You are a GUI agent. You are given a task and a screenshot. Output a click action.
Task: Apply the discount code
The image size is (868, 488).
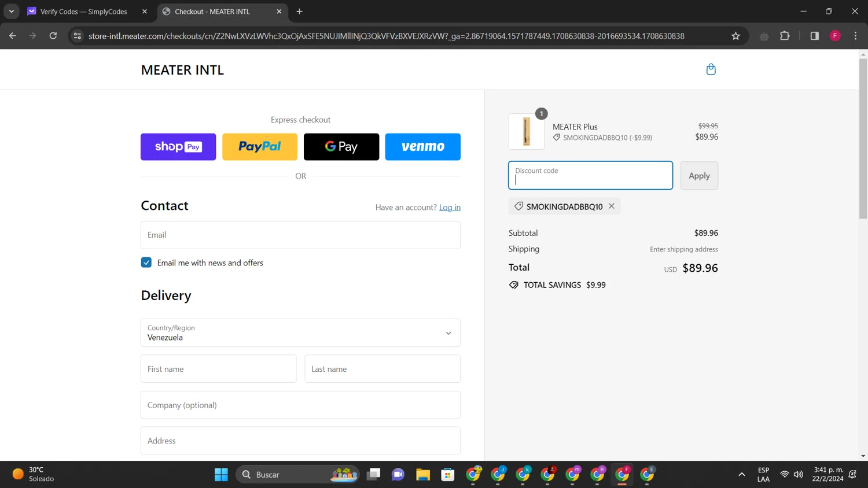[x=699, y=176]
